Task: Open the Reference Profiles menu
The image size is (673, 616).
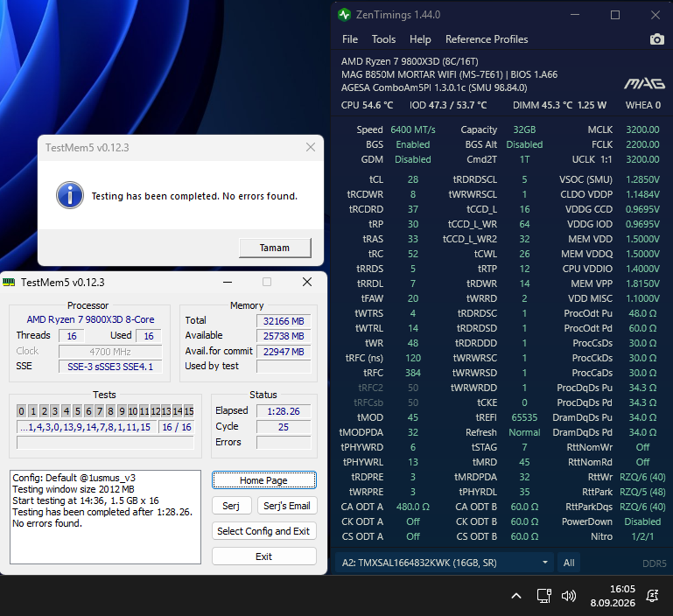Action: (487, 39)
